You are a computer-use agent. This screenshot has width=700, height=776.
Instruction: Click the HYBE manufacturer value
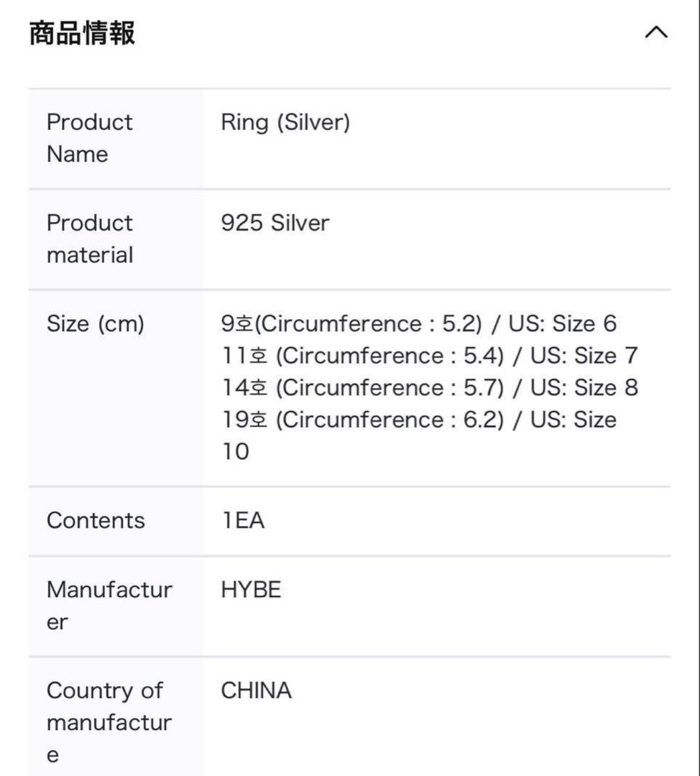pos(251,590)
